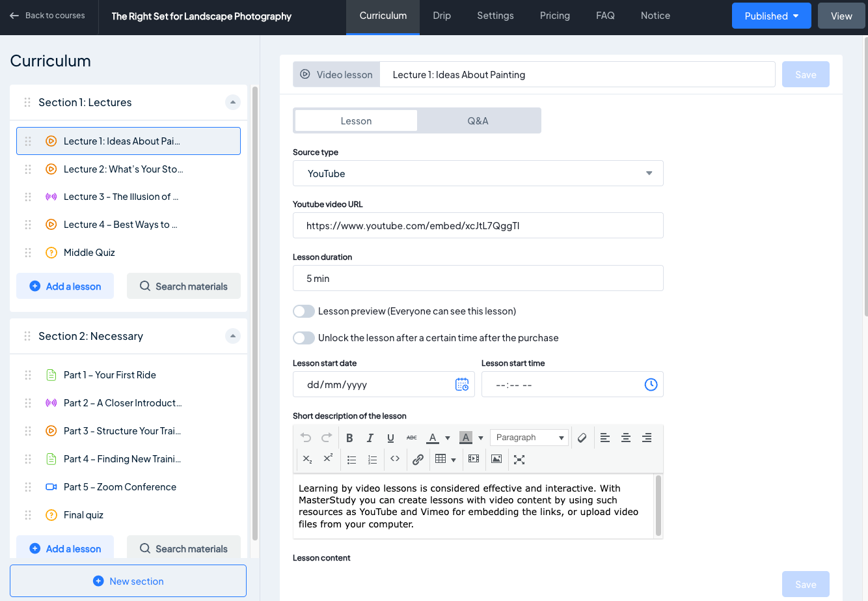Click the lesson title input field

[x=577, y=74]
